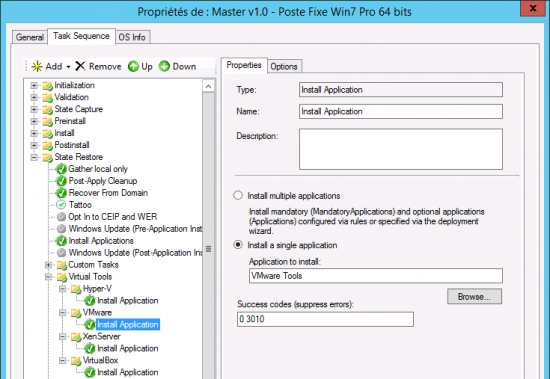
Task: Click the Tattoo step check icon
Action: point(61,205)
